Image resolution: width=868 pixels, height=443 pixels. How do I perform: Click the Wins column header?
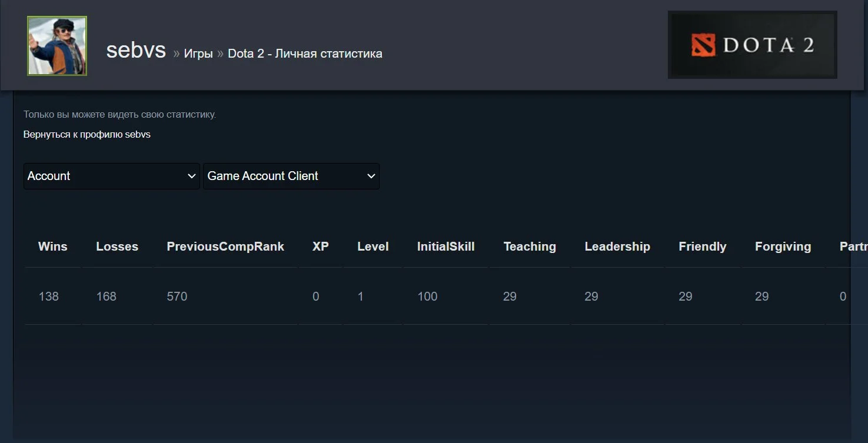coord(53,247)
